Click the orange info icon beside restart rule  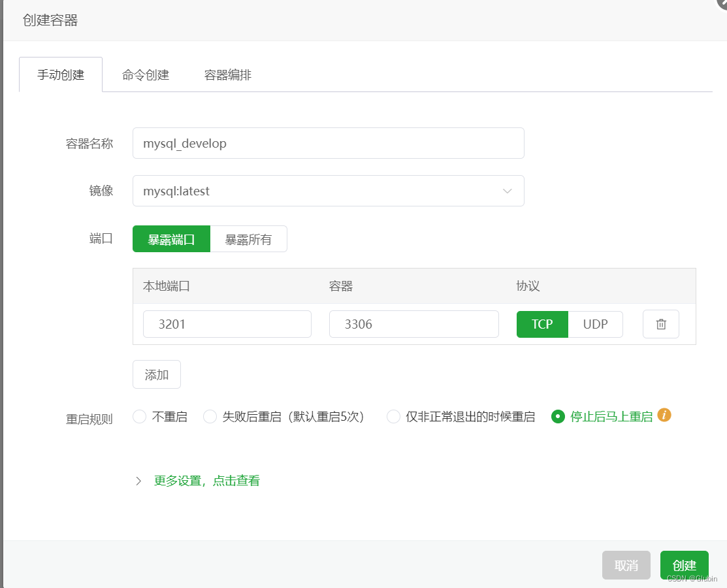(x=664, y=415)
